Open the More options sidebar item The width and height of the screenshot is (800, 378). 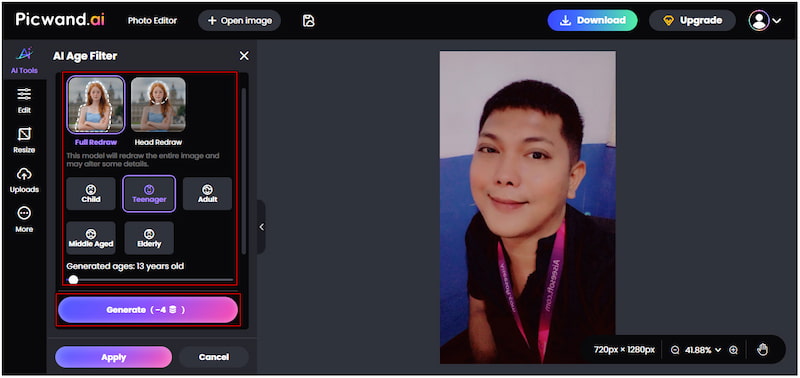pyautogui.click(x=24, y=220)
